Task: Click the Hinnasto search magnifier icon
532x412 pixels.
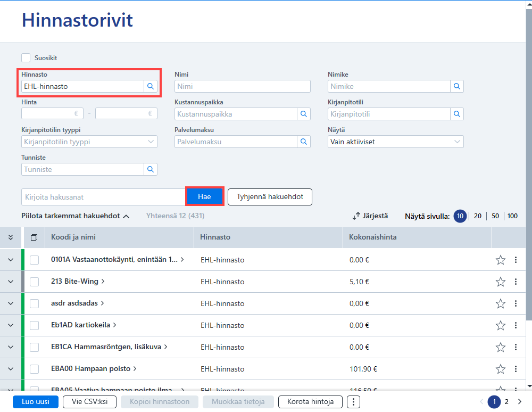Action: point(151,86)
